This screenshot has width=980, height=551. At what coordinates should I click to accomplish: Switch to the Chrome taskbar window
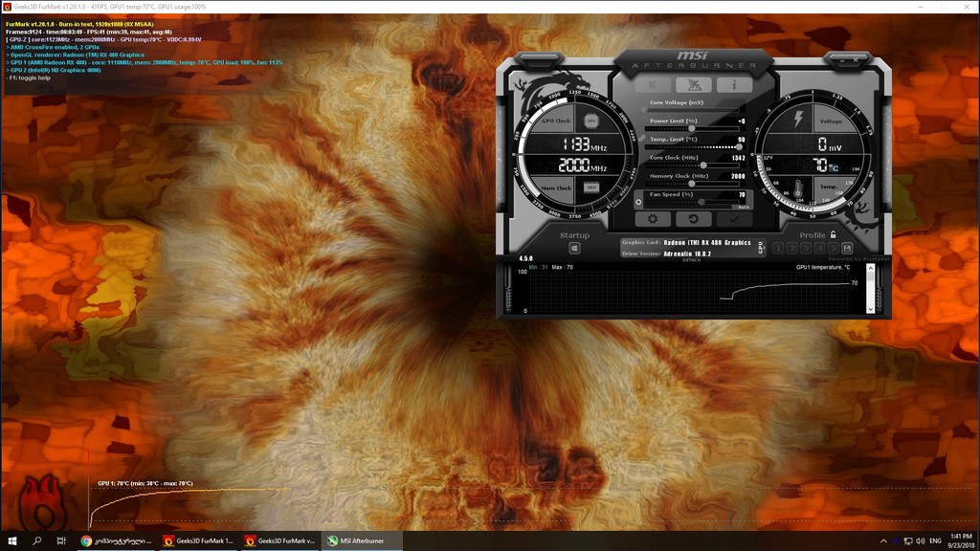pos(117,541)
